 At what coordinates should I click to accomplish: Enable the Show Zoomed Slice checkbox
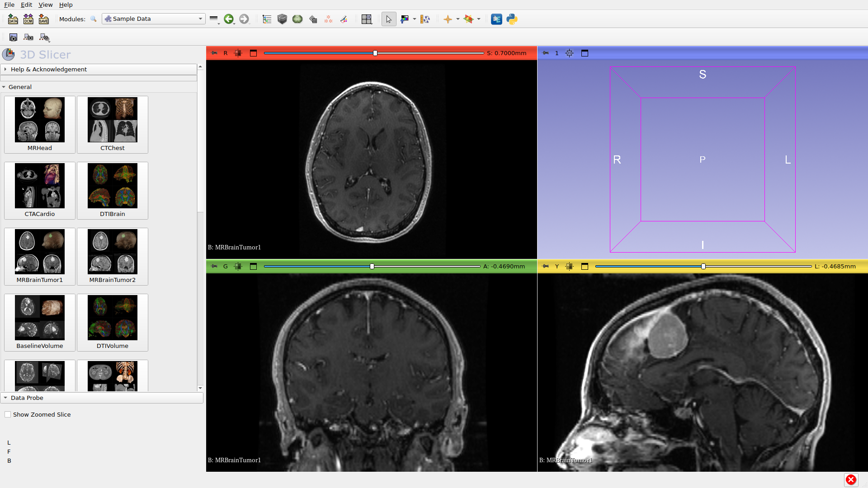(x=8, y=414)
